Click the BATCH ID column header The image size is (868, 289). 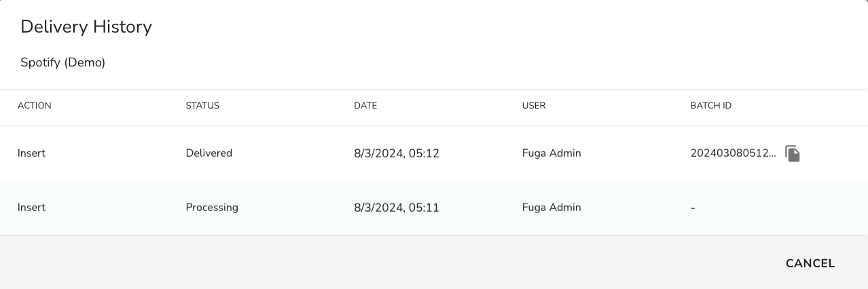(710, 106)
